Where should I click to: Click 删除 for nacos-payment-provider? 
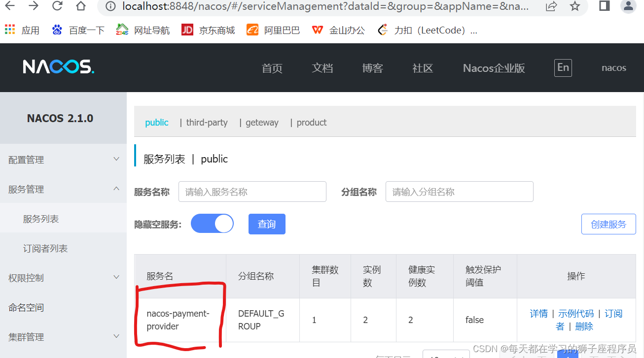tap(584, 326)
